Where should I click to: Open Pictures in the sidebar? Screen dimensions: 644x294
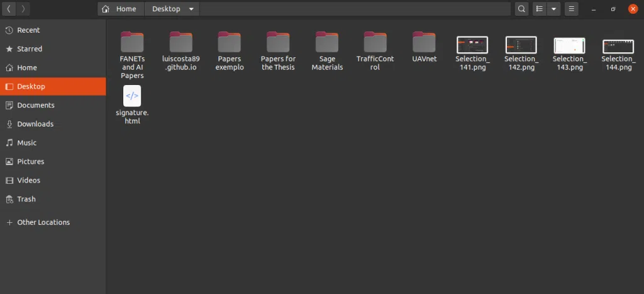53,162
